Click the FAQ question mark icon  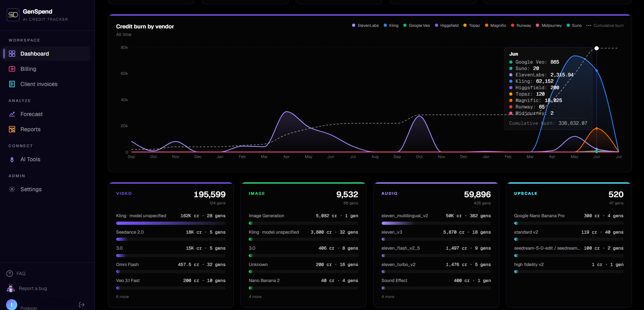(x=10, y=274)
